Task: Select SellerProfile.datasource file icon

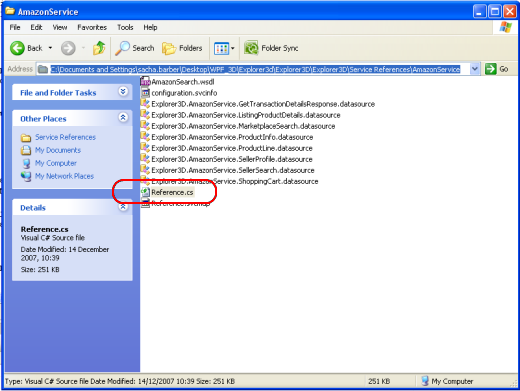Action: click(x=145, y=158)
